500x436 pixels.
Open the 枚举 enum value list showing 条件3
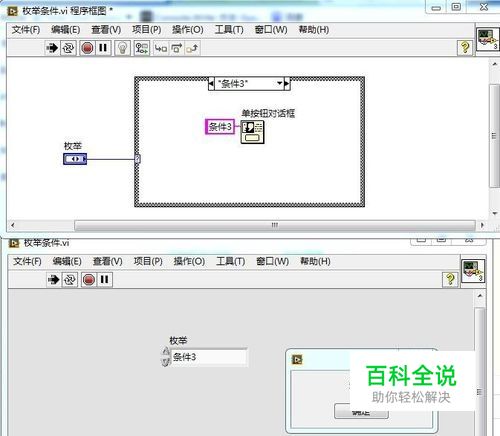tap(209, 357)
